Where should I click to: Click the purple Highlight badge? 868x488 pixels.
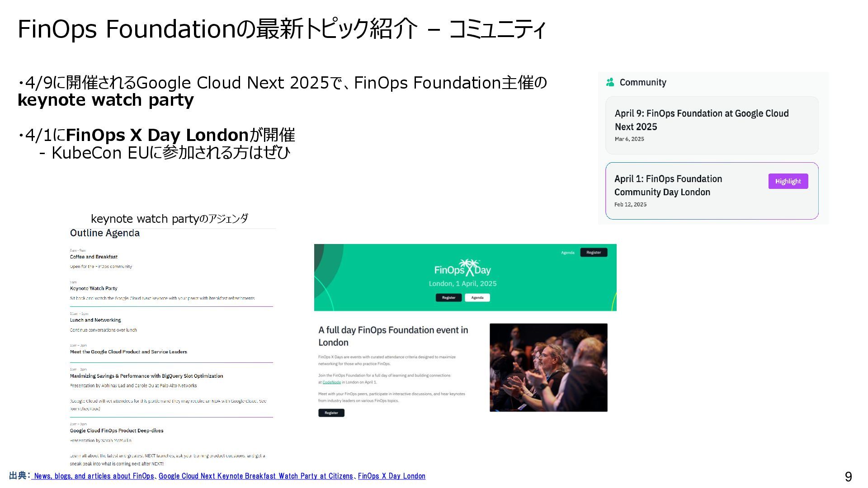788,181
